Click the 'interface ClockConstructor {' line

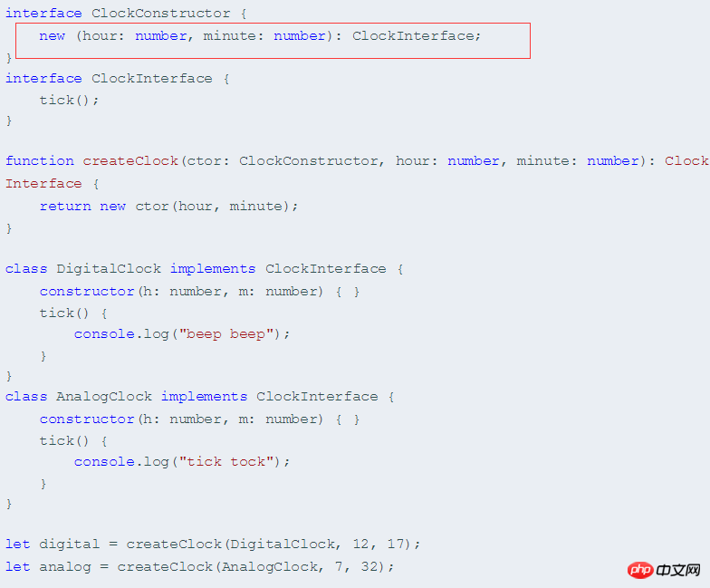click(126, 13)
